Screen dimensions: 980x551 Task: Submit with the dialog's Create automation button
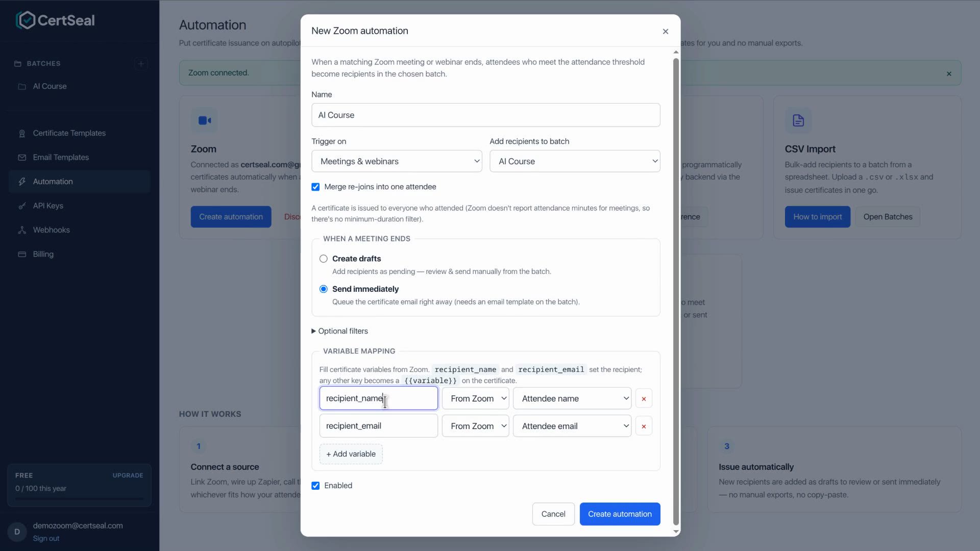coord(620,514)
